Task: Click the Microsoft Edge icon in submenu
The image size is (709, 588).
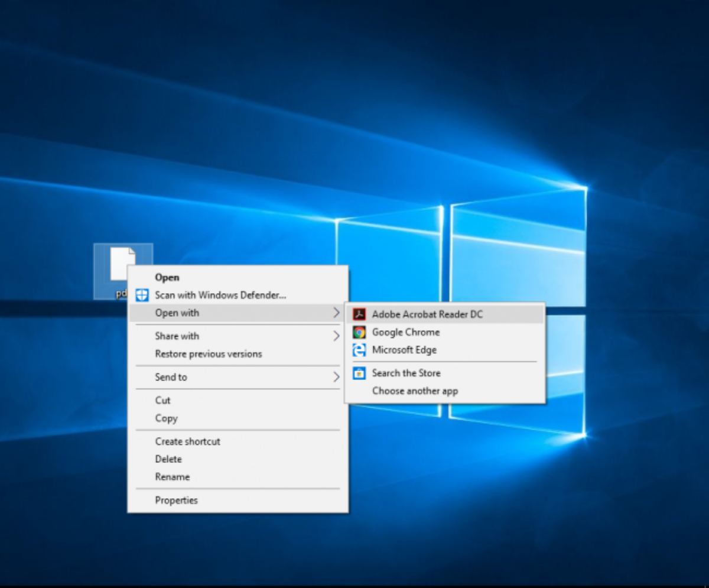Action: 359,350
